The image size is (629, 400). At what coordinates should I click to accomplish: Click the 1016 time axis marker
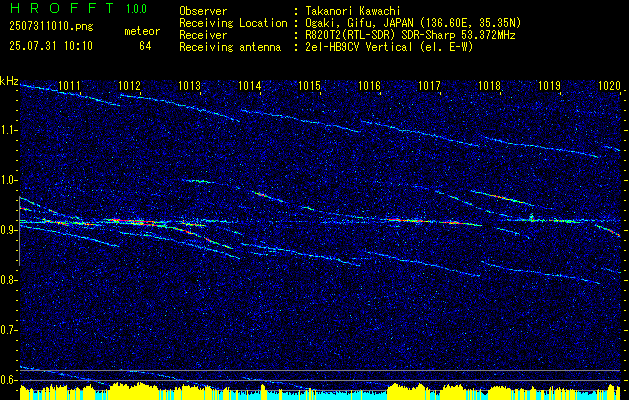[x=369, y=85]
